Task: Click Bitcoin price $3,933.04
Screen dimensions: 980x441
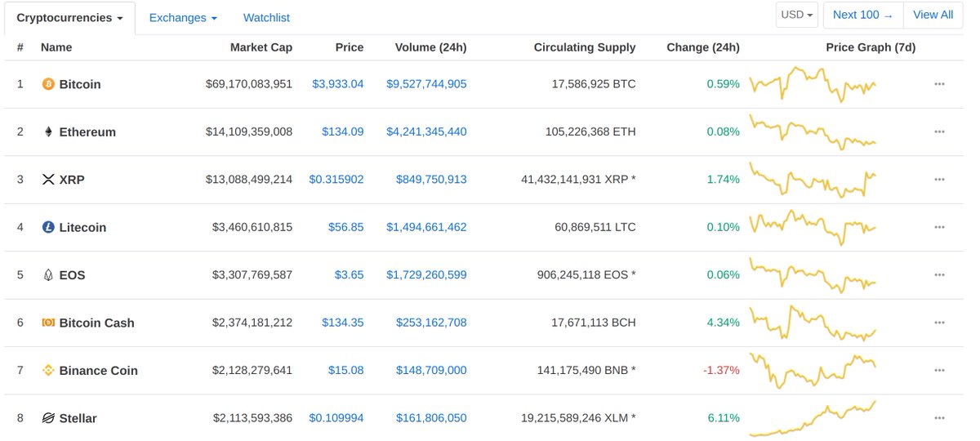Action: (x=338, y=84)
